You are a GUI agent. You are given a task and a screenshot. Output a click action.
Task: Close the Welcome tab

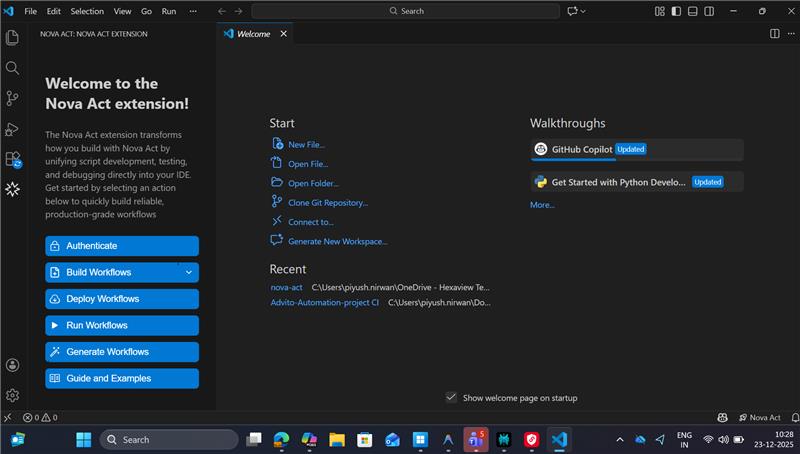pyautogui.click(x=284, y=34)
